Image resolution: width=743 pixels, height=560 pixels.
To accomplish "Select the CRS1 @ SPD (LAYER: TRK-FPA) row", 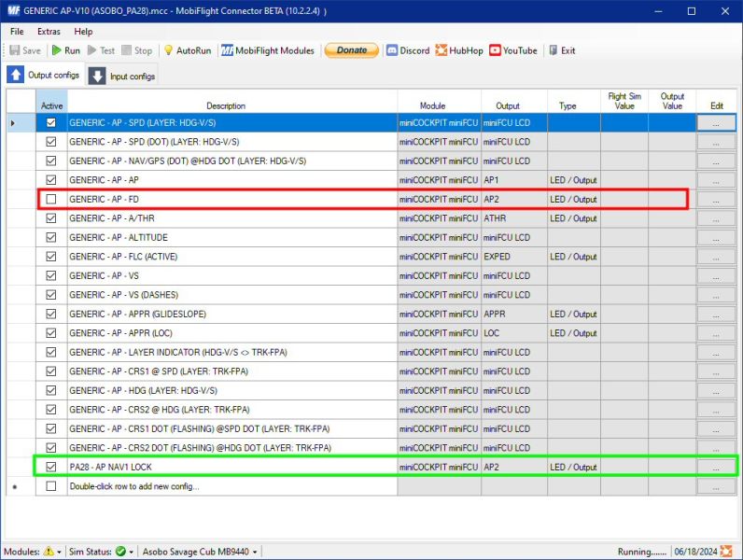I will 232,371.
